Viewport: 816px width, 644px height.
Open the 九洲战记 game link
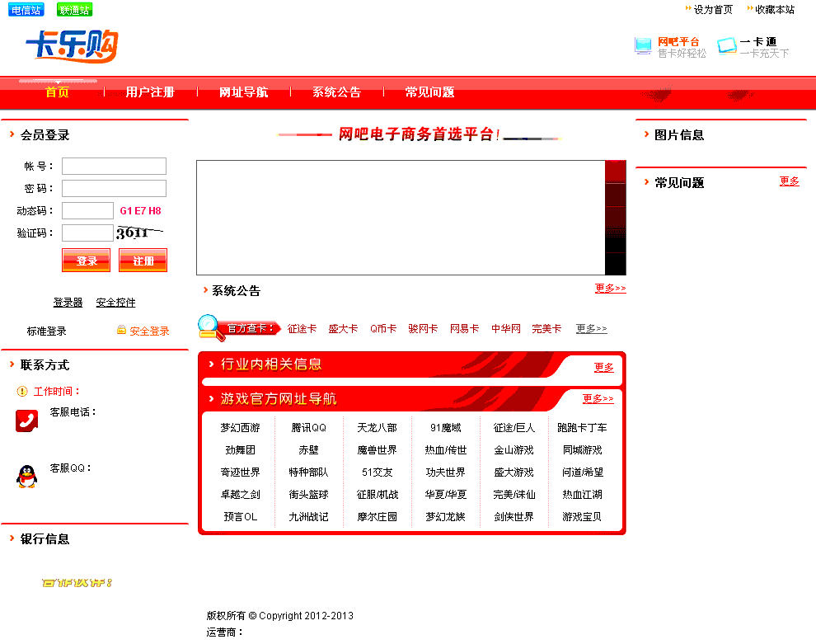308,516
